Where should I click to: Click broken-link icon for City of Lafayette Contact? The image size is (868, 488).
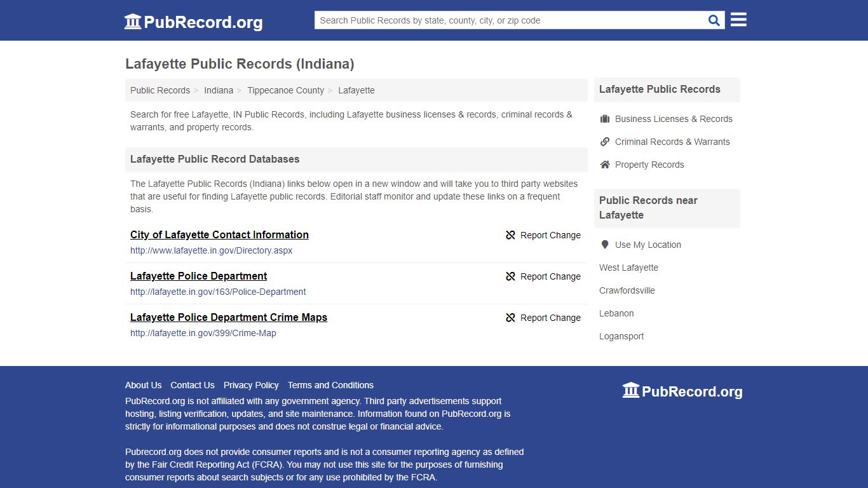click(510, 235)
